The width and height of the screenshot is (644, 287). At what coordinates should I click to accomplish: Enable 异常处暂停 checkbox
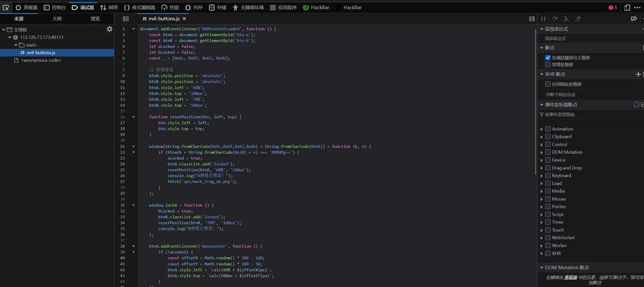(x=548, y=65)
